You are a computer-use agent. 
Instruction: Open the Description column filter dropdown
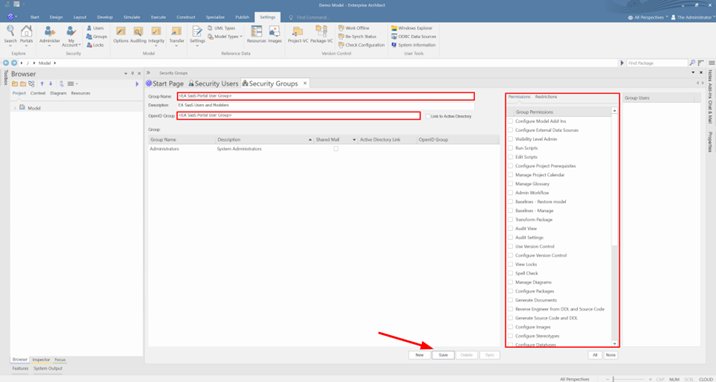[310, 140]
